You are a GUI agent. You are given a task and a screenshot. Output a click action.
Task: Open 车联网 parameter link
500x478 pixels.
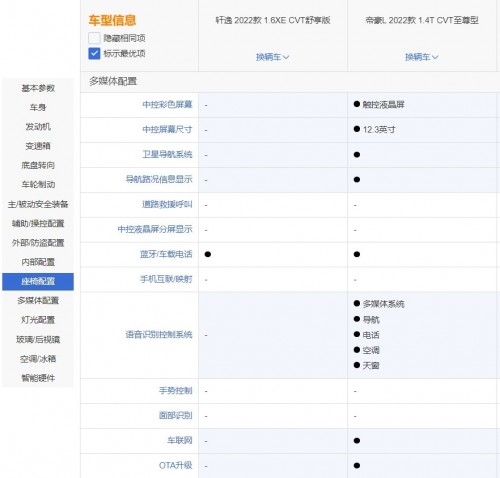click(180, 441)
